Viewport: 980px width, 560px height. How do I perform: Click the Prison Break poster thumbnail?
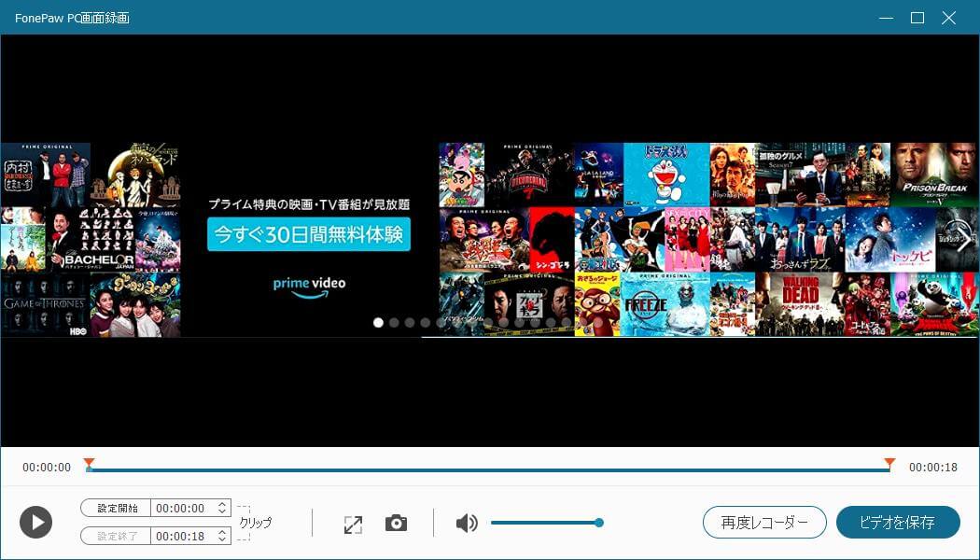click(934, 175)
